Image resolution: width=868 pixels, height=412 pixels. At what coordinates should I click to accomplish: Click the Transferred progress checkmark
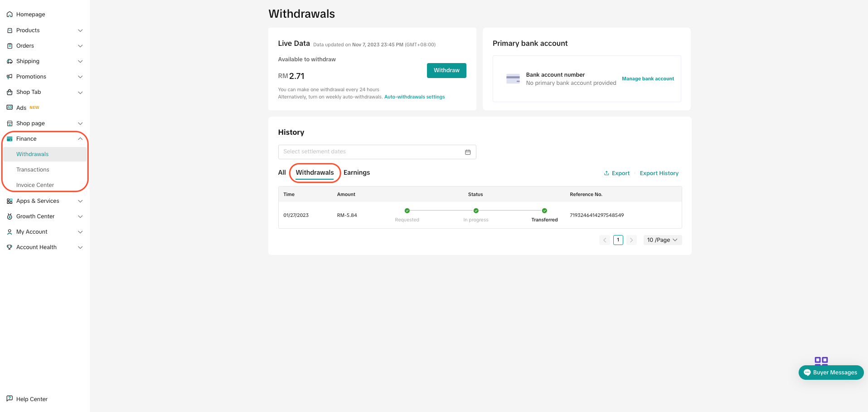coord(544,211)
